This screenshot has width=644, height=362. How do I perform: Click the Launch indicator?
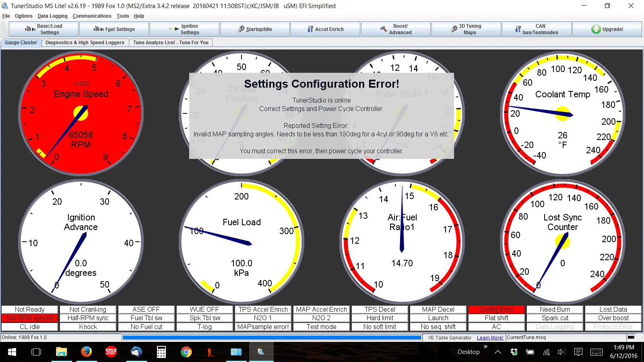coord(438,318)
